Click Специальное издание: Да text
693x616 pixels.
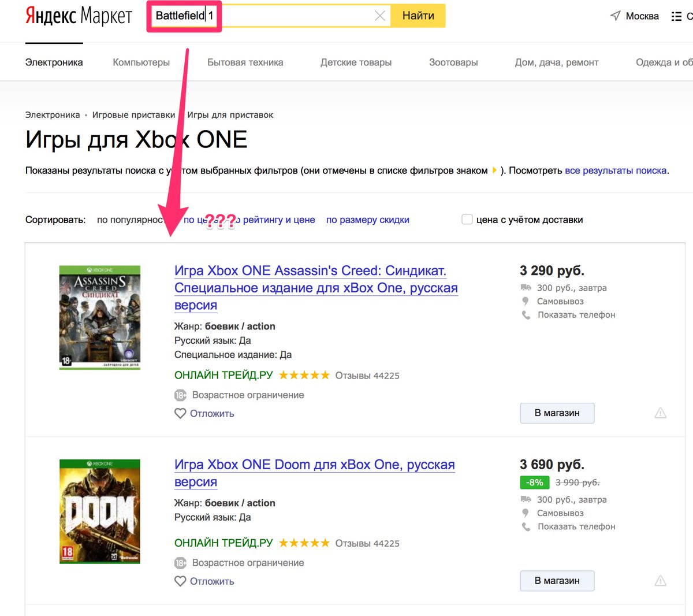pyautogui.click(x=233, y=355)
